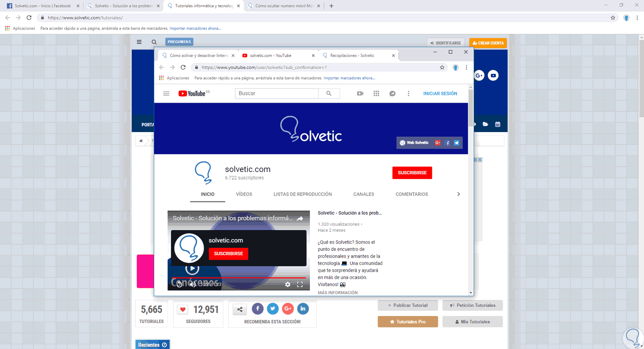
Task: Share section on Facebook round icon
Action: point(258,309)
